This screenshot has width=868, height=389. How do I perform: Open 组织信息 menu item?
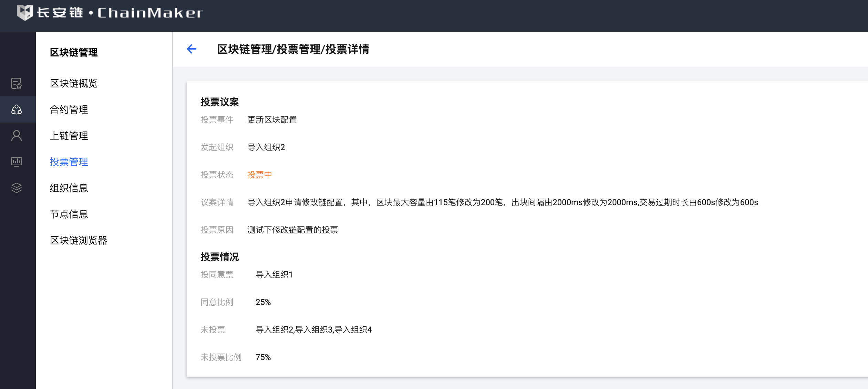69,188
